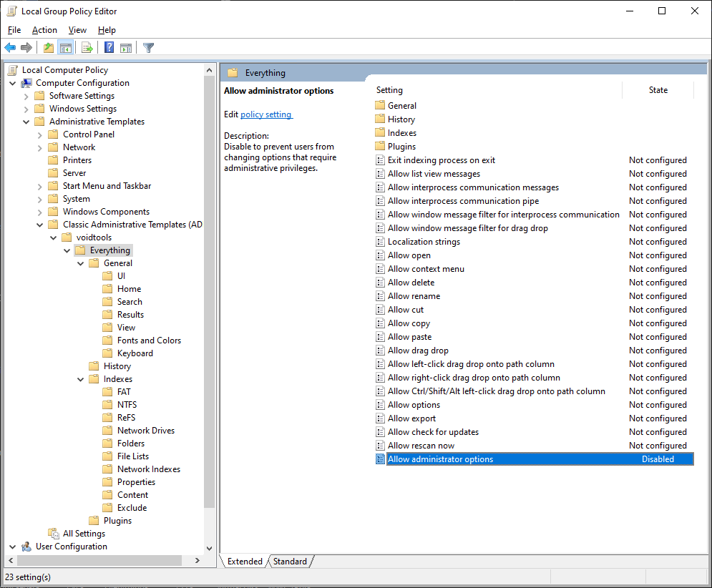Expand the Start Menu and Taskbar node

[x=39, y=186]
